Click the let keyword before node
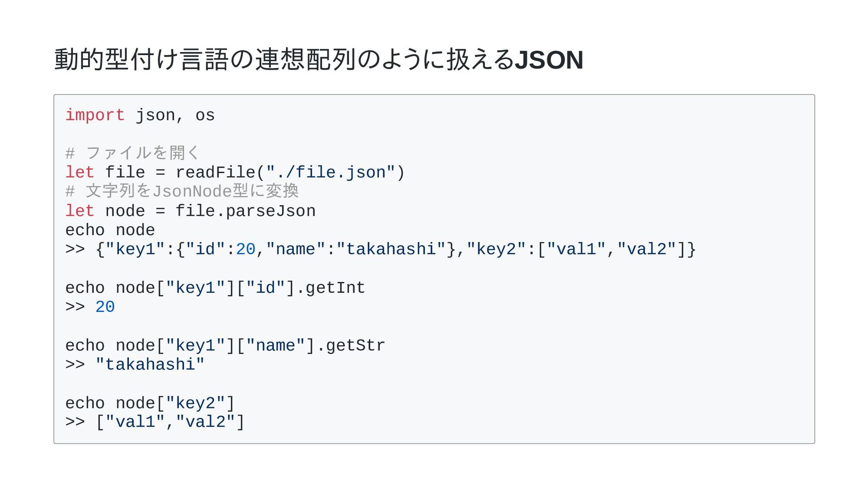This screenshot has width=868, height=488. click(x=80, y=211)
